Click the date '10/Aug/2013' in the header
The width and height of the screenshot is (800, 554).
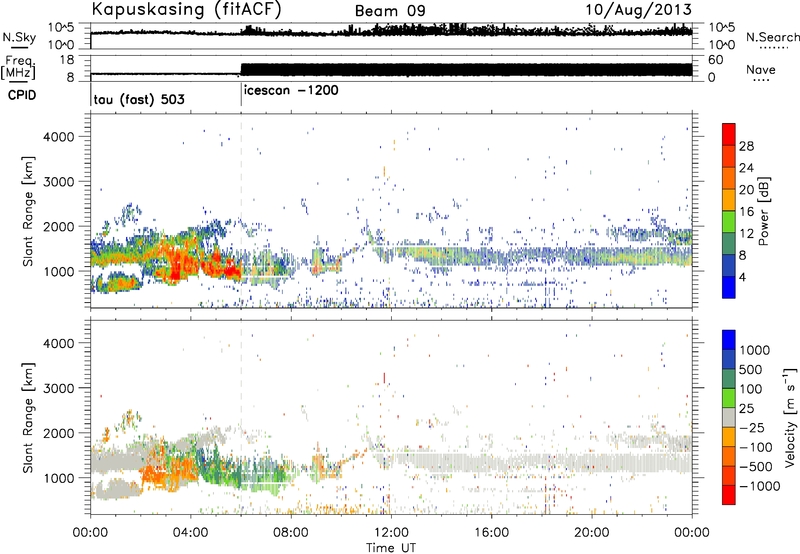[638, 10]
